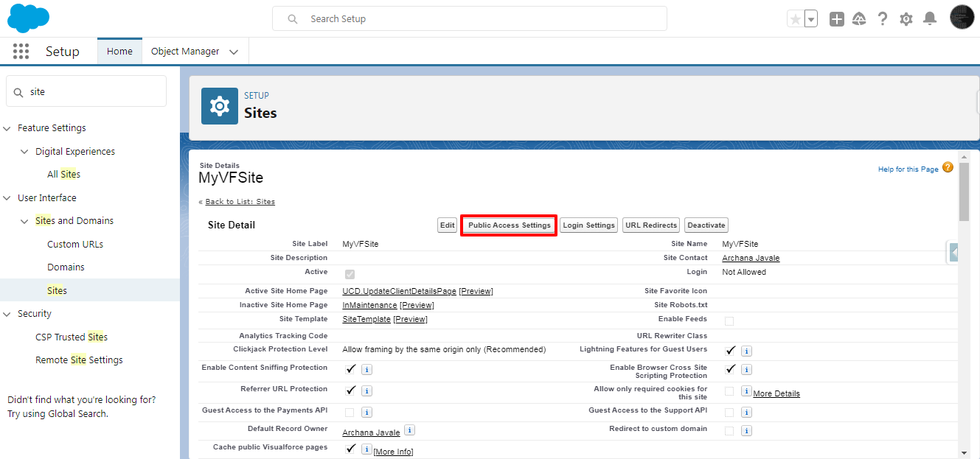
Task: Toggle Enable Browser Cross Site Scripting Protection checkbox
Action: point(730,368)
